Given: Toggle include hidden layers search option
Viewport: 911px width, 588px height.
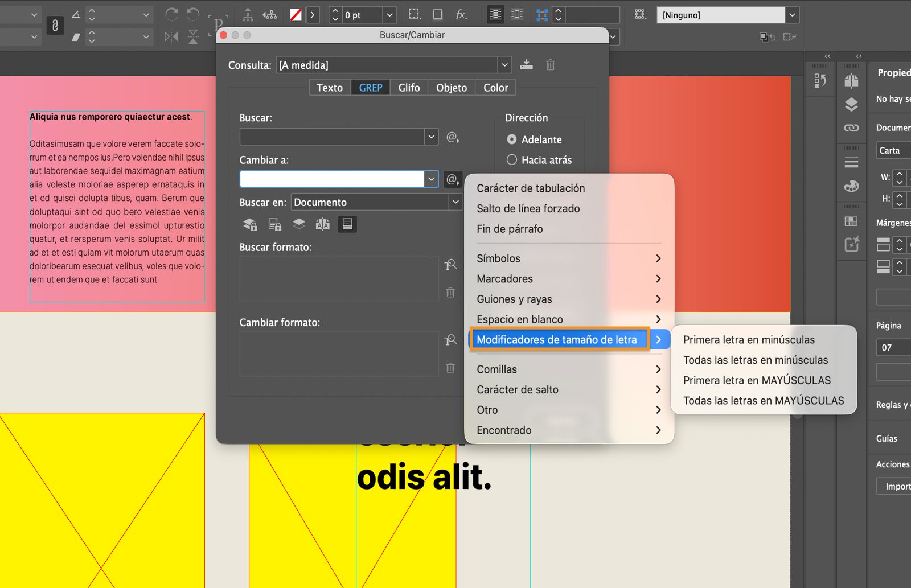Looking at the screenshot, I should (299, 224).
